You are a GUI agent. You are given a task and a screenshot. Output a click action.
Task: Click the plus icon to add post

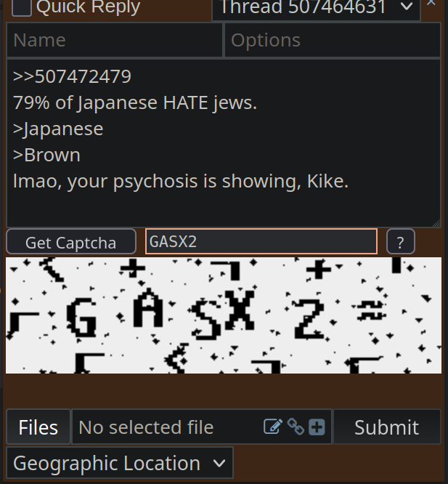317,427
